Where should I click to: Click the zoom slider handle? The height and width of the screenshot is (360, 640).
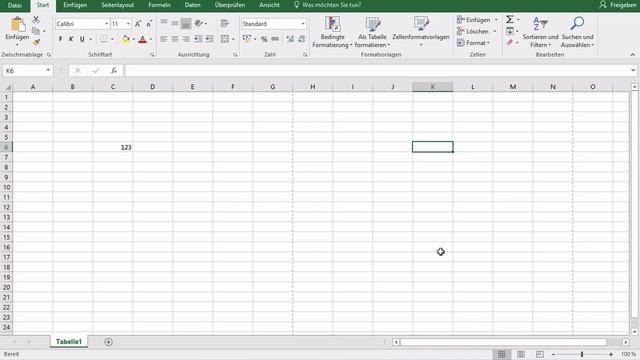click(582, 354)
